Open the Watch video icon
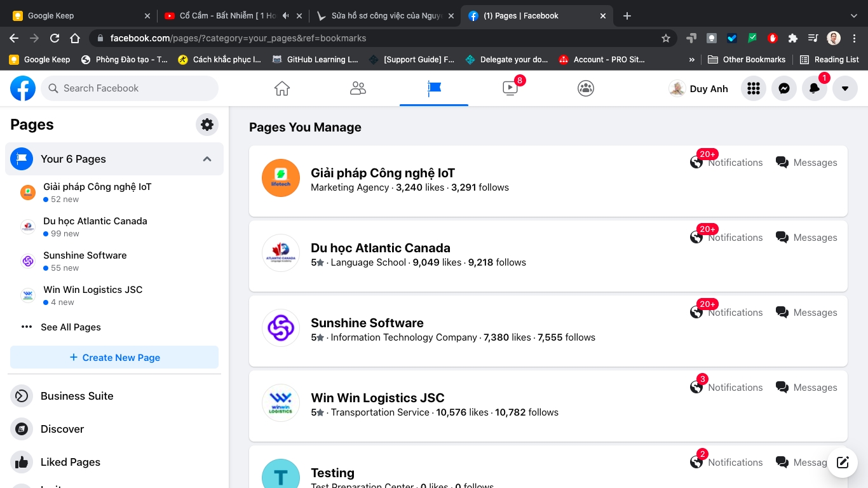868x488 pixels. pos(510,88)
